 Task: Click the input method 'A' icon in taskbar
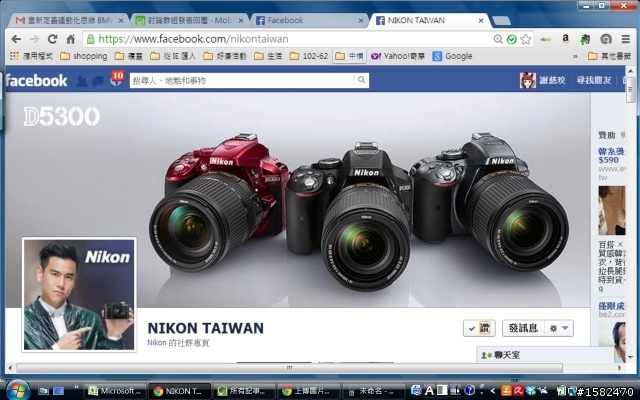click(429, 391)
